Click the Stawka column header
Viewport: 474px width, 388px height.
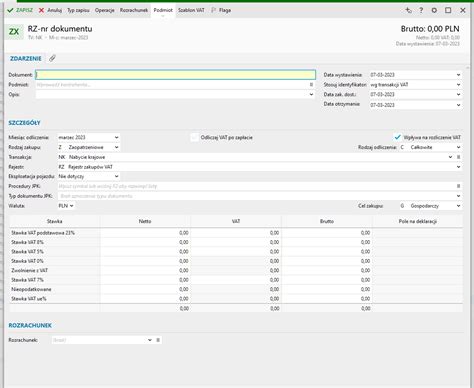(55, 221)
